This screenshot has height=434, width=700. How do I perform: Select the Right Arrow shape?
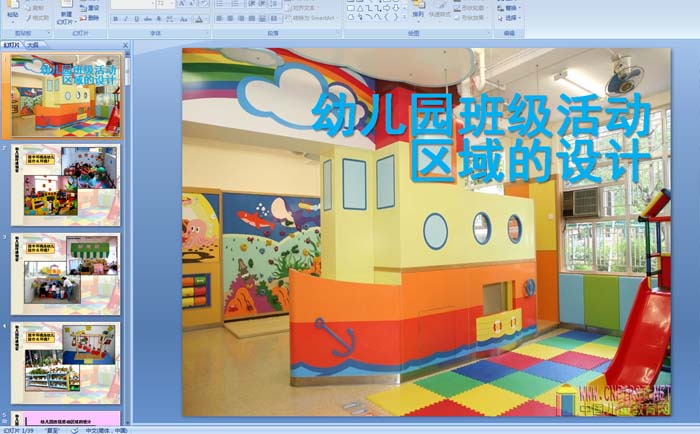click(387, 8)
